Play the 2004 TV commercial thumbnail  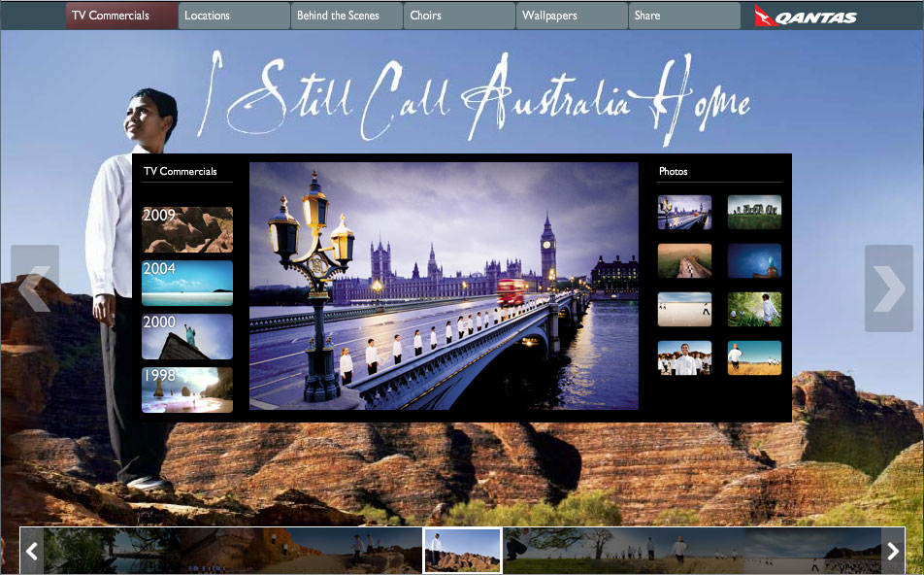(x=187, y=283)
